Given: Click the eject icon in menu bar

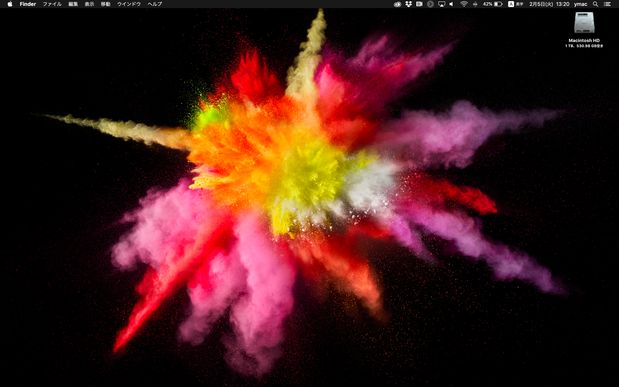Looking at the screenshot, I should (475, 4).
